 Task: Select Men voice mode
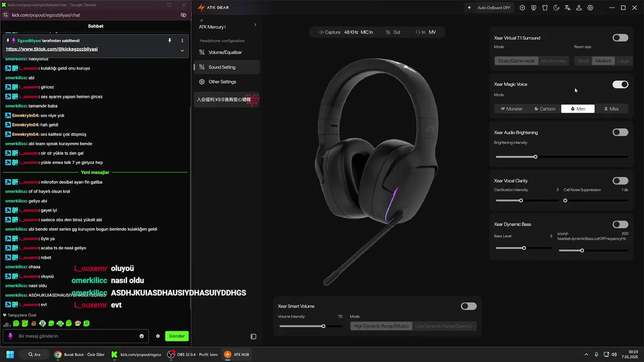pyautogui.click(x=578, y=109)
